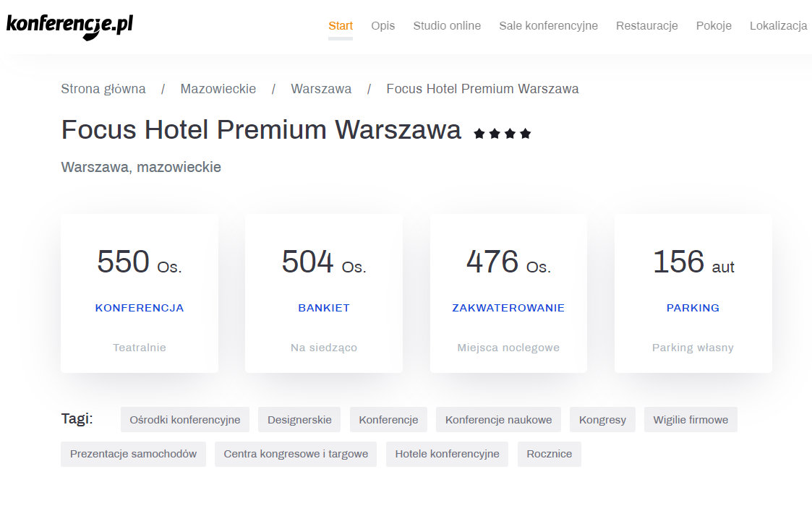Navigate to the Pokoje tab
This screenshot has height=516, width=812.
(x=714, y=26)
